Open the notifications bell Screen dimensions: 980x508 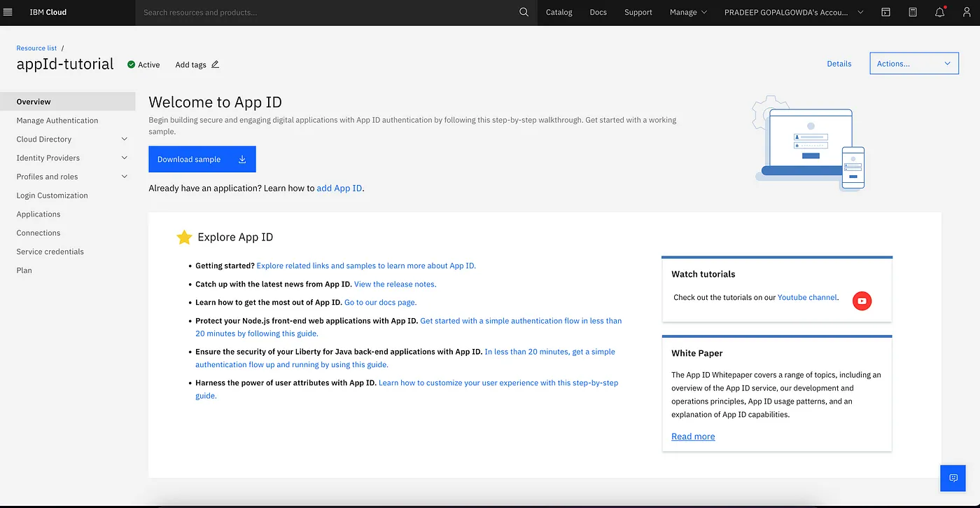pyautogui.click(x=940, y=12)
